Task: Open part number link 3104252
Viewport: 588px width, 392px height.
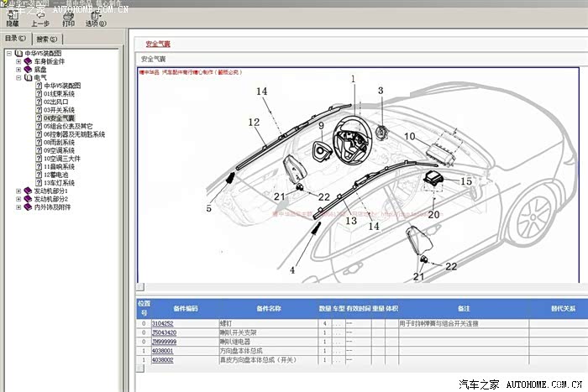Action: (x=162, y=323)
